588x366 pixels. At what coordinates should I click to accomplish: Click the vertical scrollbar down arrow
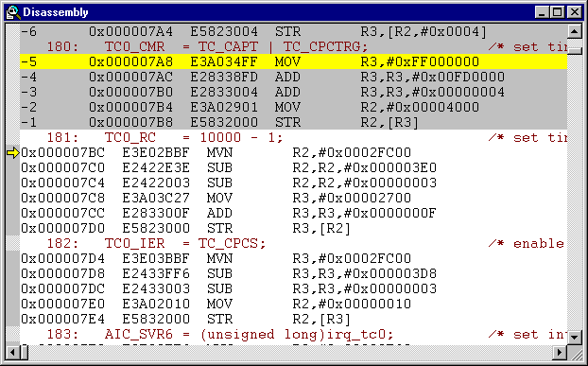(x=574, y=337)
